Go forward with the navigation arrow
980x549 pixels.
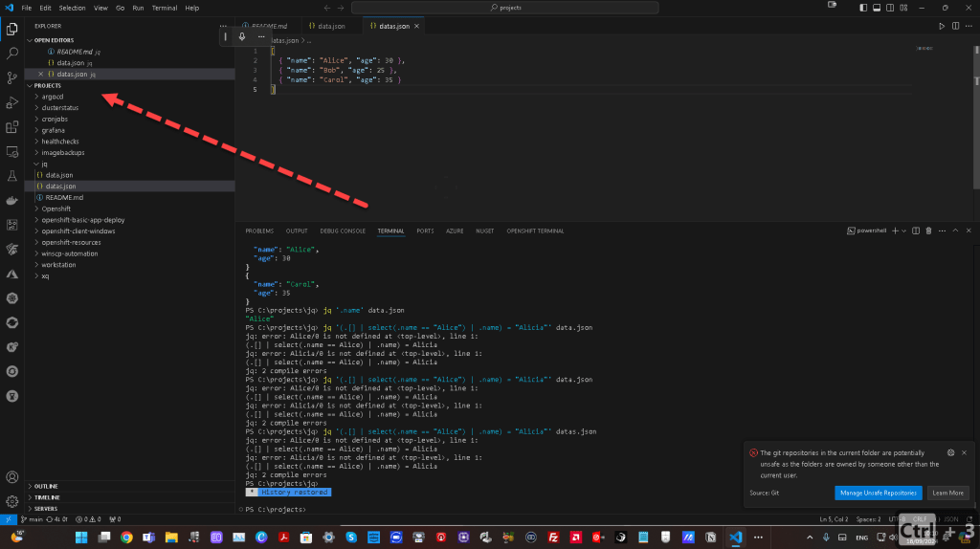point(341,8)
